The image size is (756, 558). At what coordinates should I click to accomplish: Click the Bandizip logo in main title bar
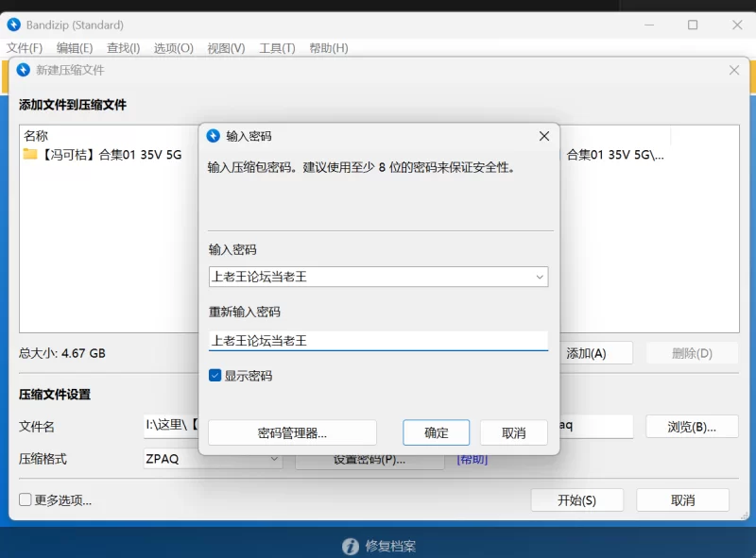tap(13, 25)
